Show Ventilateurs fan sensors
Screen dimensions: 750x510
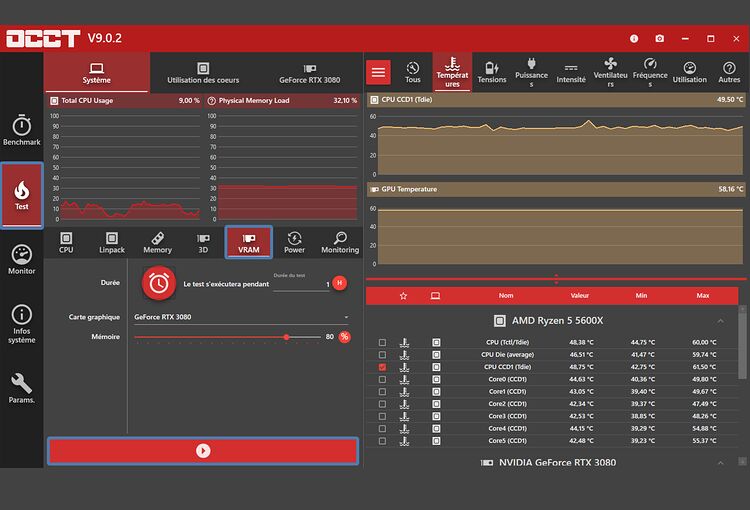[x=610, y=72]
